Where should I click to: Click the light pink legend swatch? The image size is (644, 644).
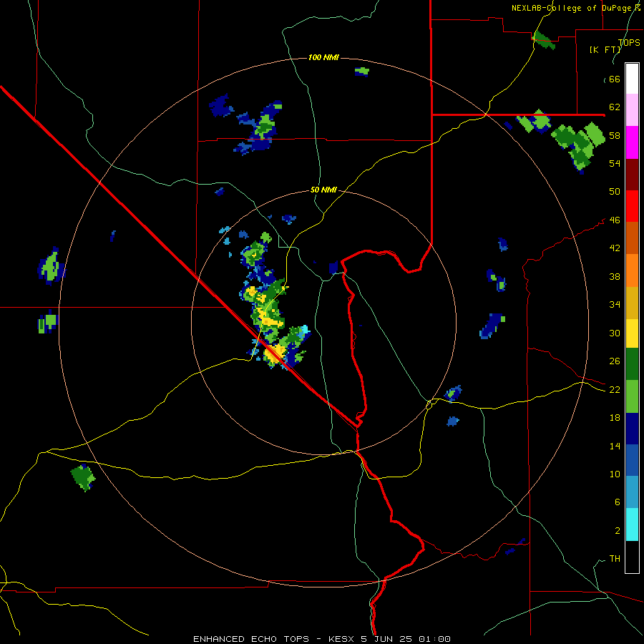pyautogui.click(x=632, y=109)
